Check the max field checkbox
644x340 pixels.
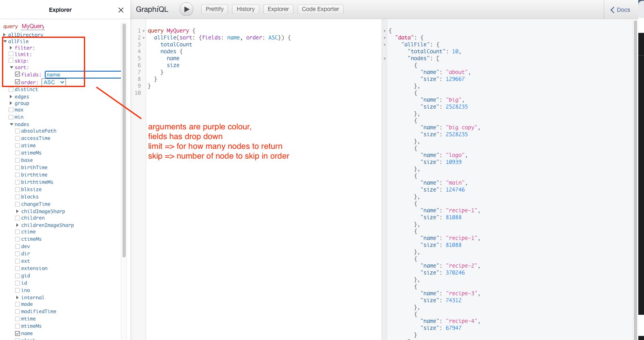click(11, 110)
